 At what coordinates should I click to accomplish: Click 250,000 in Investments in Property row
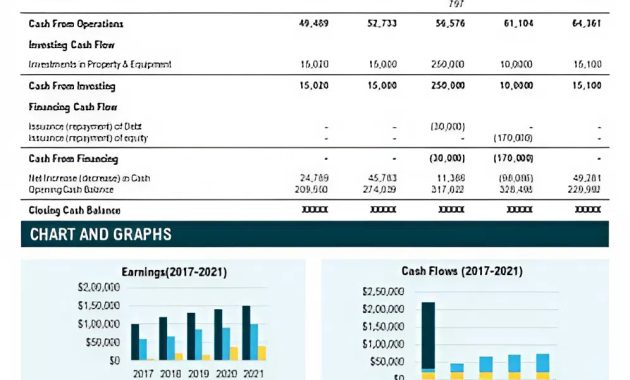pos(447,64)
